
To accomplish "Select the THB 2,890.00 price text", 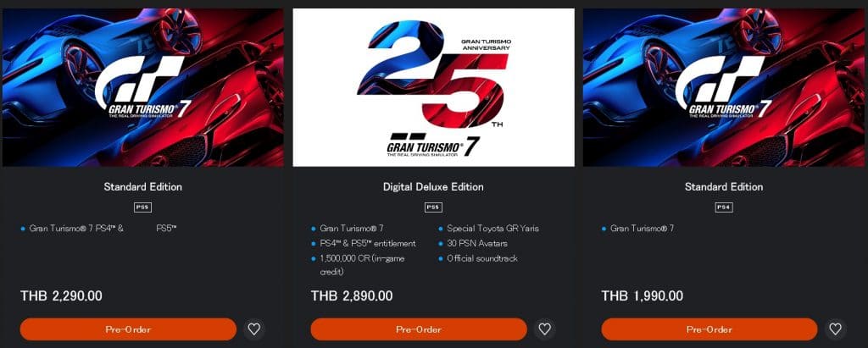I will (352, 296).
